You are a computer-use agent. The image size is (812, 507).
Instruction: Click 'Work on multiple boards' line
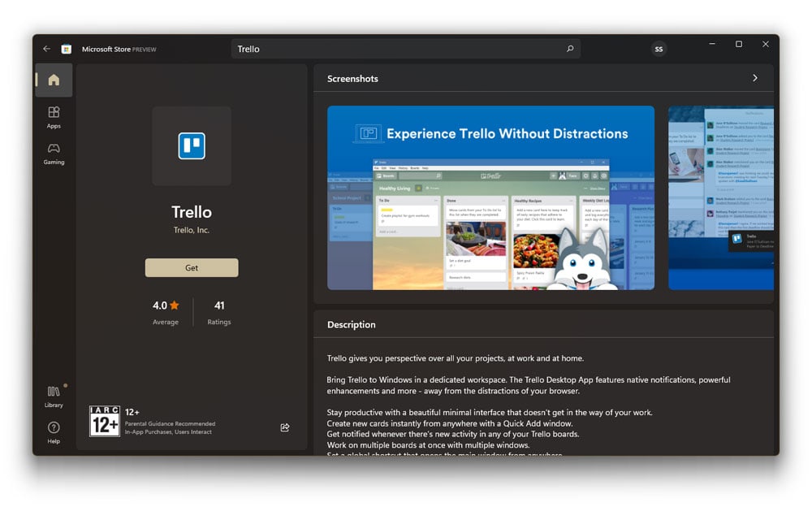coord(428,445)
